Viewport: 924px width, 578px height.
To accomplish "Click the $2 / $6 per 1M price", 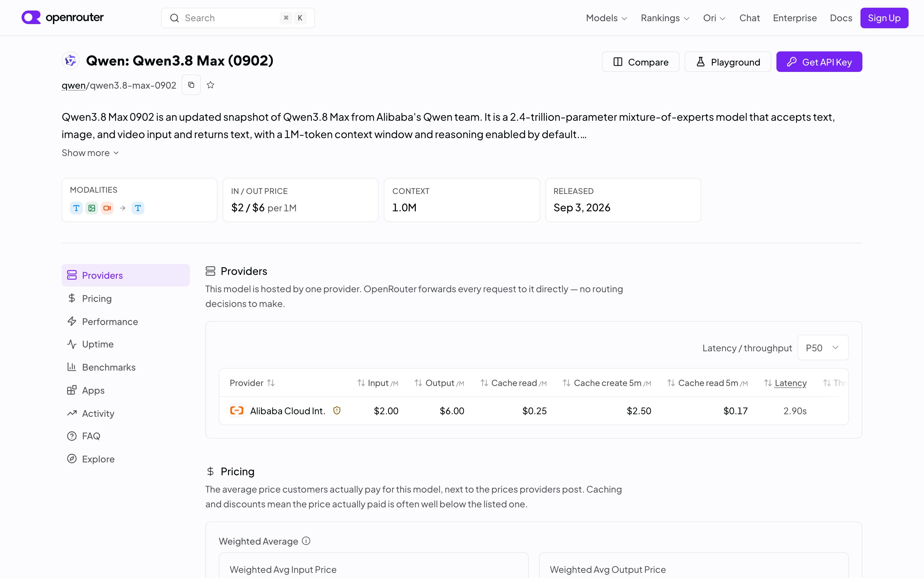I will (x=264, y=207).
